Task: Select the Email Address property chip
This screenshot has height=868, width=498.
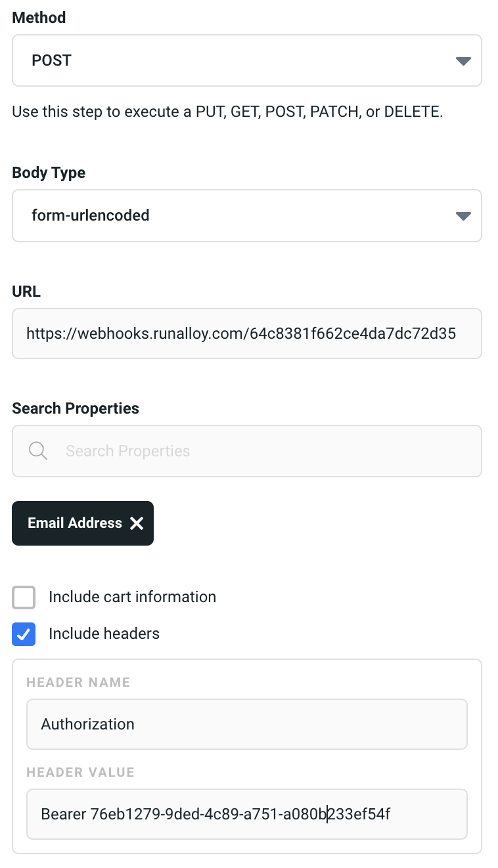Action: pyautogui.click(x=74, y=523)
